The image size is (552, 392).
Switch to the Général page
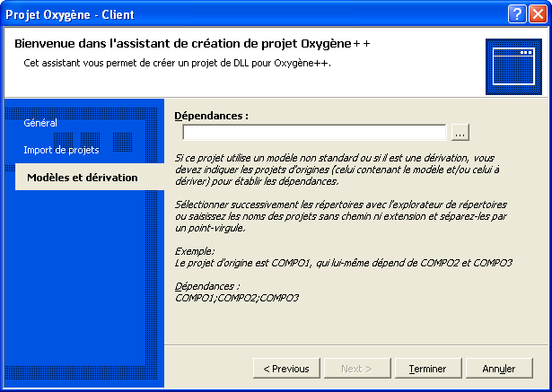coord(40,123)
